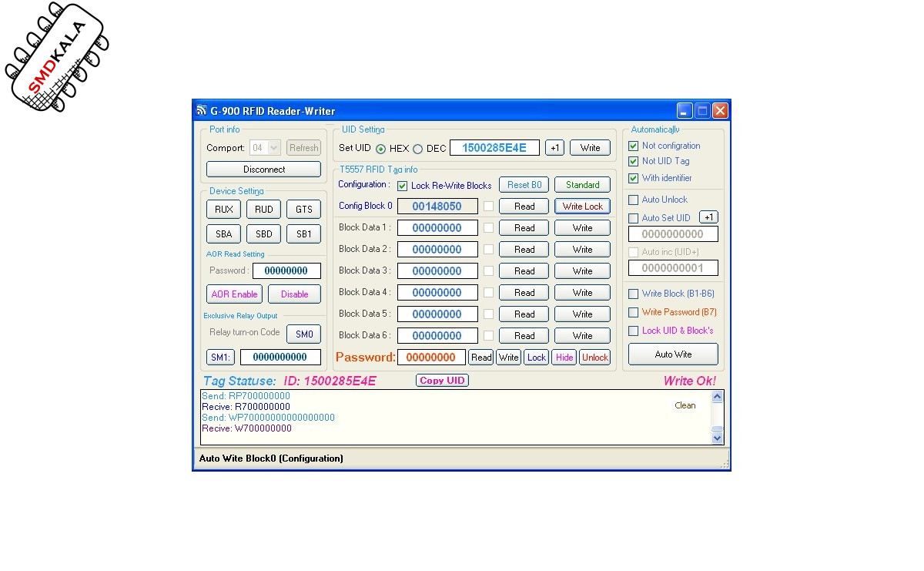
Task: Select the DEC radio option
Action: [x=418, y=149]
